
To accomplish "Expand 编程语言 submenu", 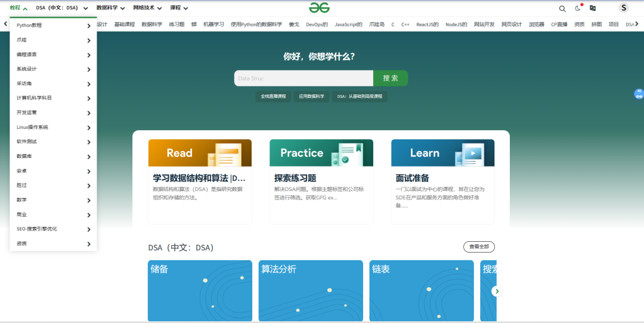I will tap(54, 55).
